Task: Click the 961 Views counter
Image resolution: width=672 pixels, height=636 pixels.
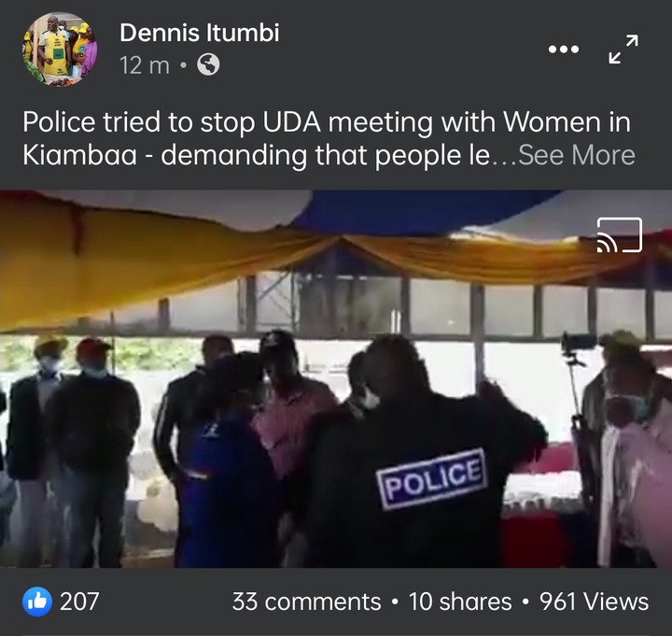Action: [594, 601]
